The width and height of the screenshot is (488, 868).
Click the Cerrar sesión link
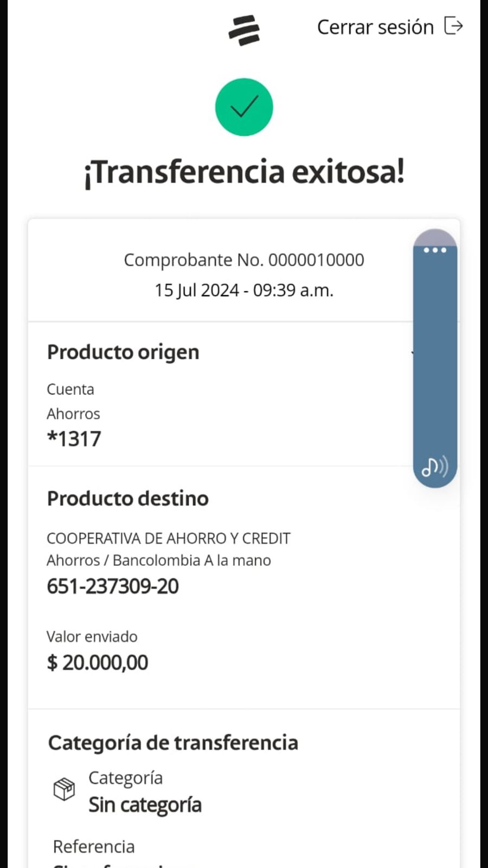375,27
